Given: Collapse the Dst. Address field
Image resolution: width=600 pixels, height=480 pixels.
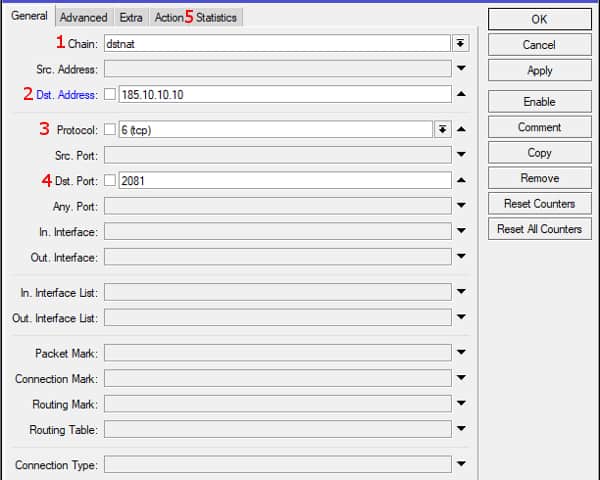Looking at the screenshot, I should [461, 94].
